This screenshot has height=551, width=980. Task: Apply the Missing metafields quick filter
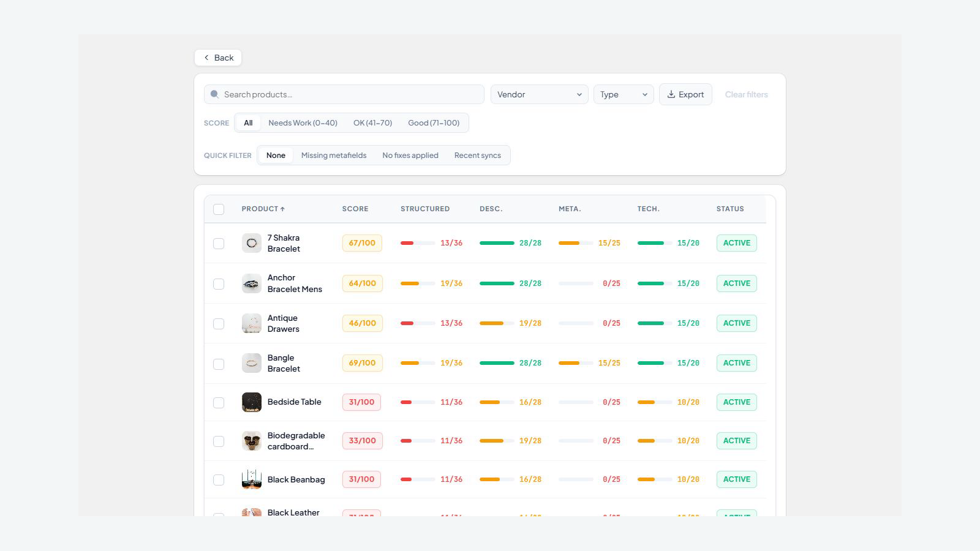(x=334, y=156)
